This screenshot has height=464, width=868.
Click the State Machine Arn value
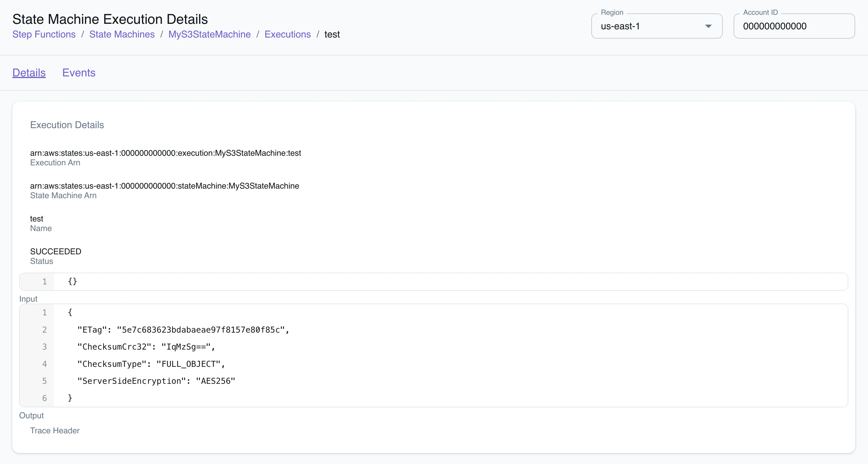click(164, 186)
